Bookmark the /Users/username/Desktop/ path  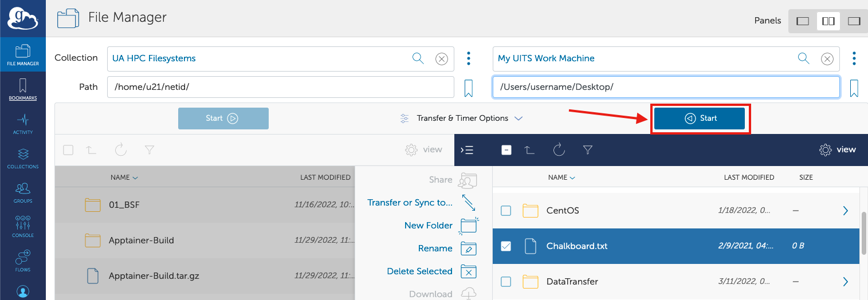click(854, 88)
